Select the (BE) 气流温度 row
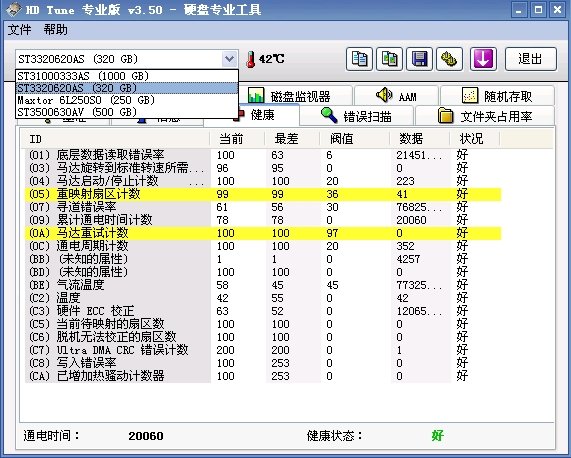The image size is (571, 458). coord(263,285)
